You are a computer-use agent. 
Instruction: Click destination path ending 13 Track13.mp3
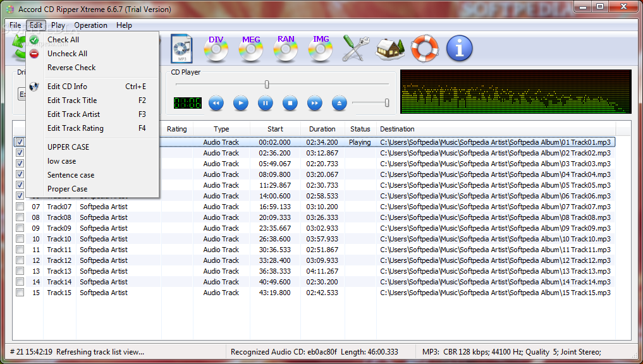[x=496, y=271]
